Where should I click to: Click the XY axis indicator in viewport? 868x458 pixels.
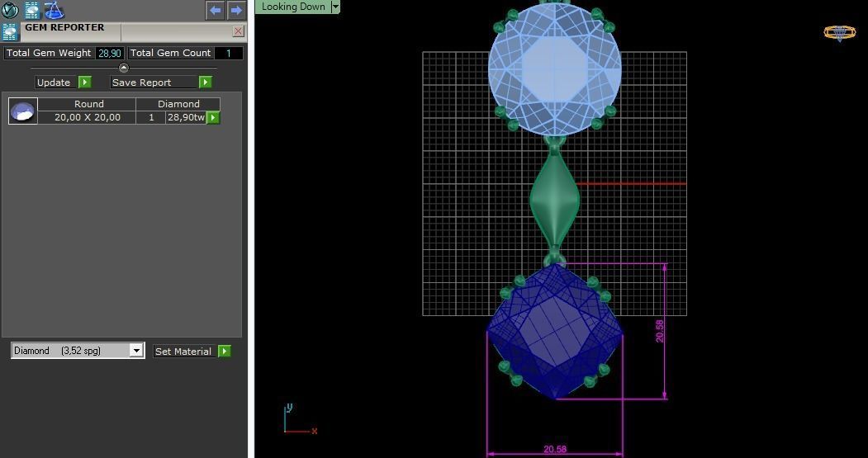point(300,419)
